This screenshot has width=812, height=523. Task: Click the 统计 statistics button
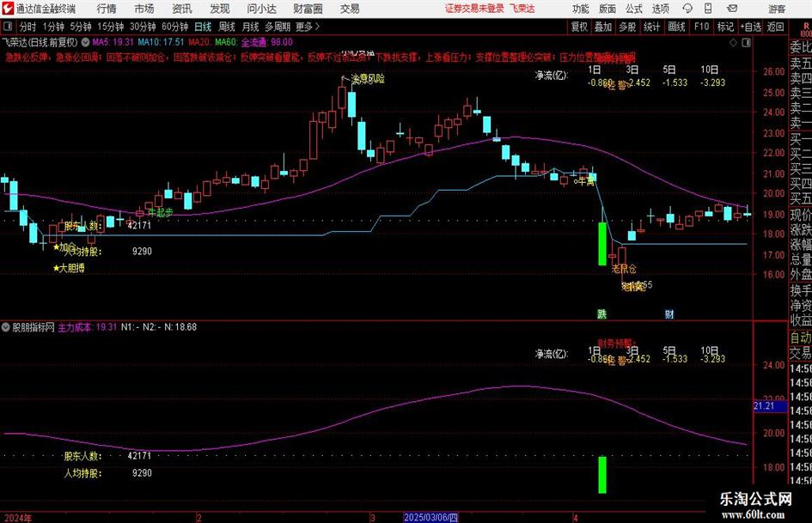click(x=652, y=27)
